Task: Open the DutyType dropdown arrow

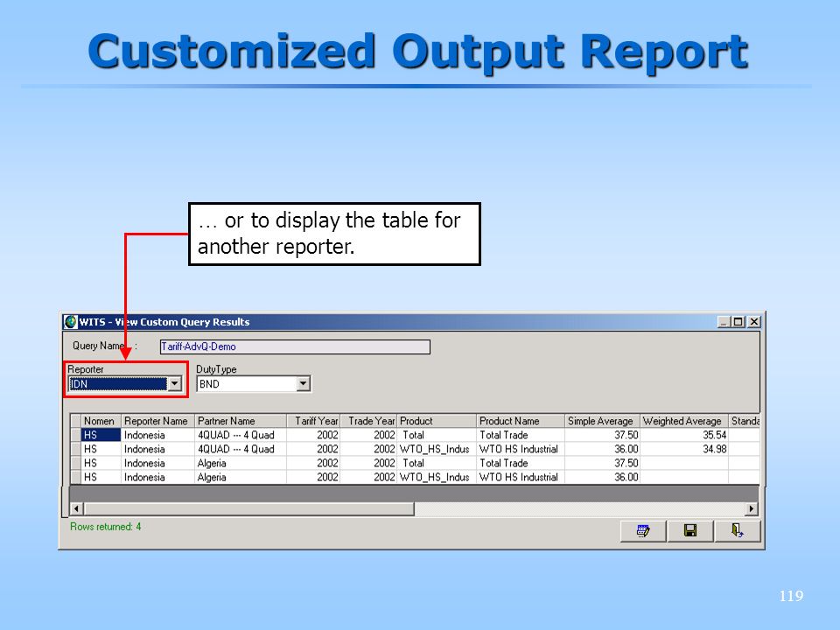Action: (x=304, y=383)
